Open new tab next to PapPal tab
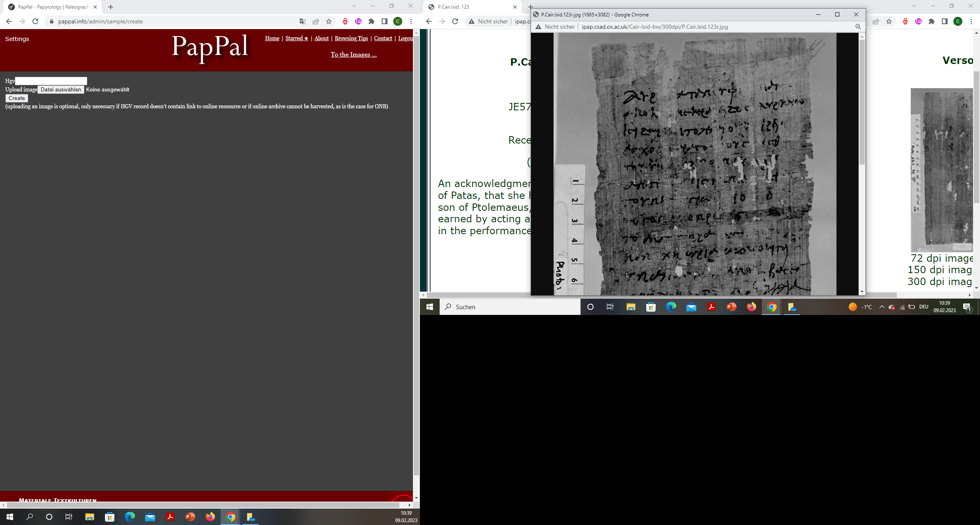This screenshot has height=525, width=980. click(111, 7)
